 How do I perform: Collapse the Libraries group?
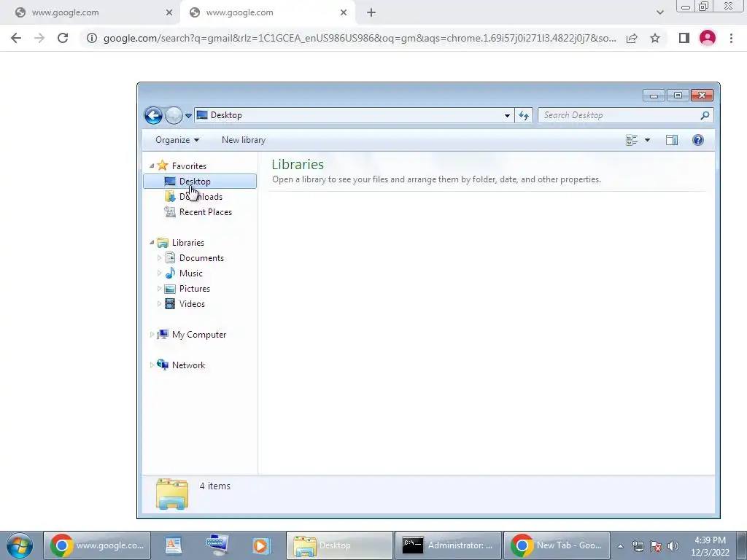152,242
